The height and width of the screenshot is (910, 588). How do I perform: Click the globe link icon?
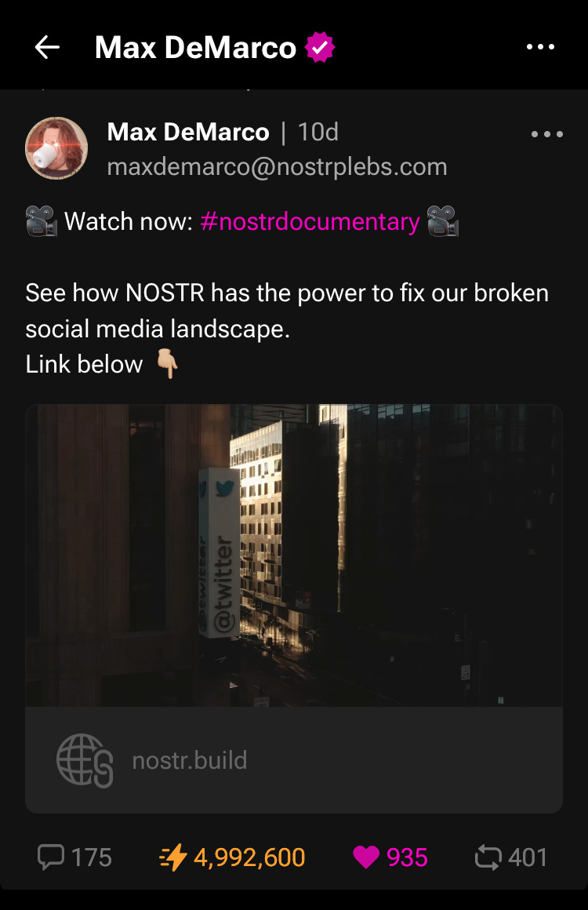[85, 760]
